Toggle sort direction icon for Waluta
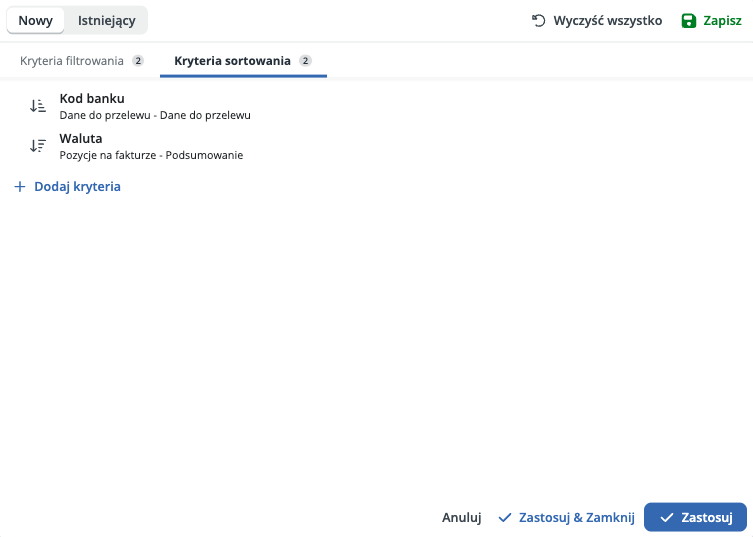 pyautogui.click(x=38, y=146)
